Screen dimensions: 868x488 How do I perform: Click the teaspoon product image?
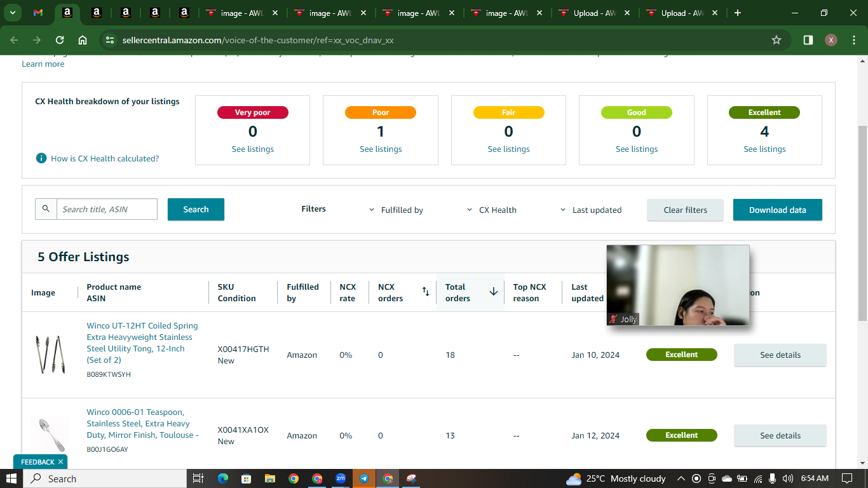50,435
